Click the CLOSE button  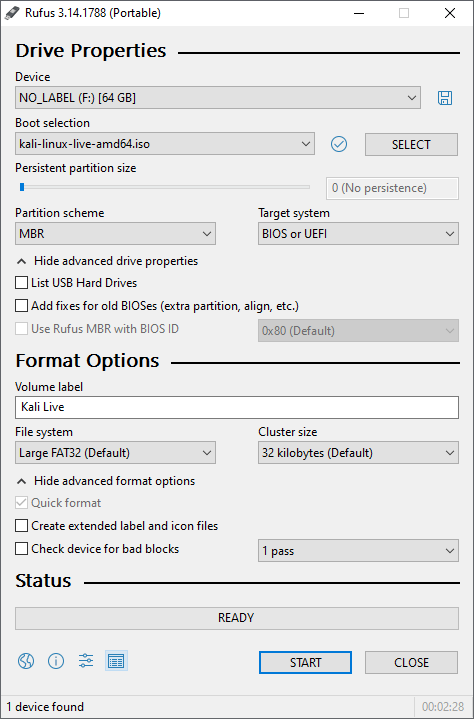pos(411,663)
